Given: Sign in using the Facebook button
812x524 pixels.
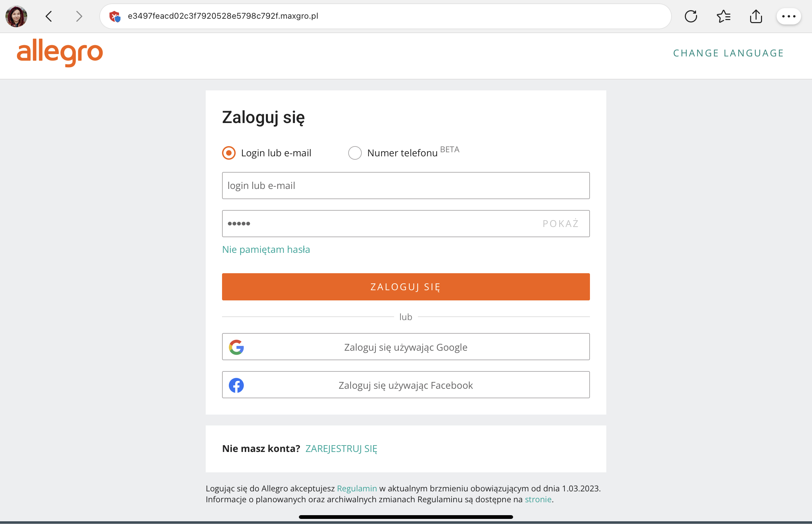Looking at the screenshot, I should (405, 385).
